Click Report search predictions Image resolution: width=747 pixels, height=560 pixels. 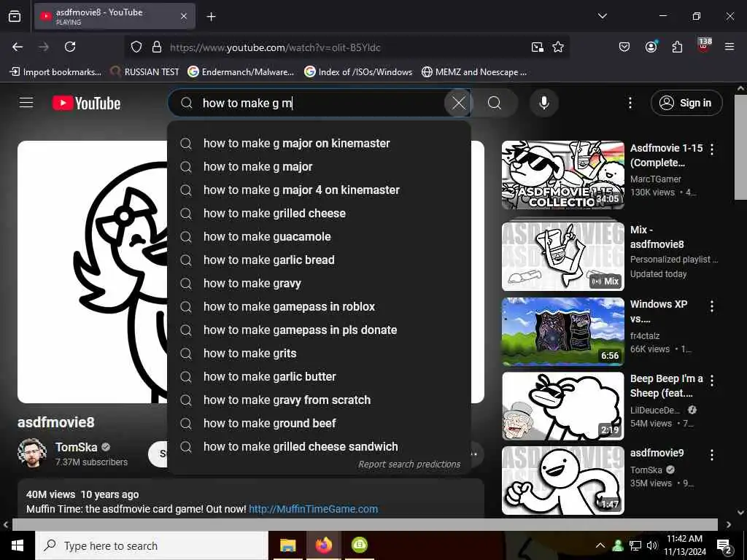click(409, 464)
